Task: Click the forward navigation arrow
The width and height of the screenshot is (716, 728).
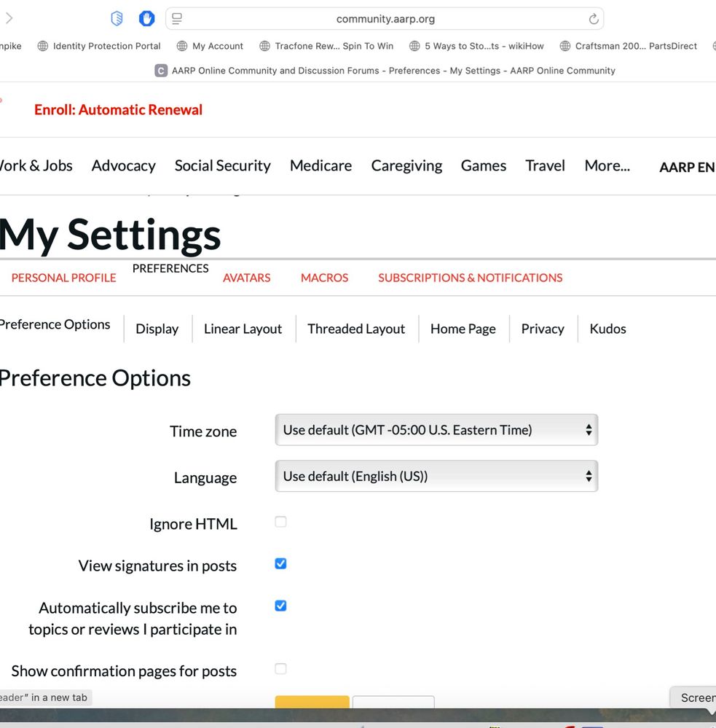Action: [9, 19]
